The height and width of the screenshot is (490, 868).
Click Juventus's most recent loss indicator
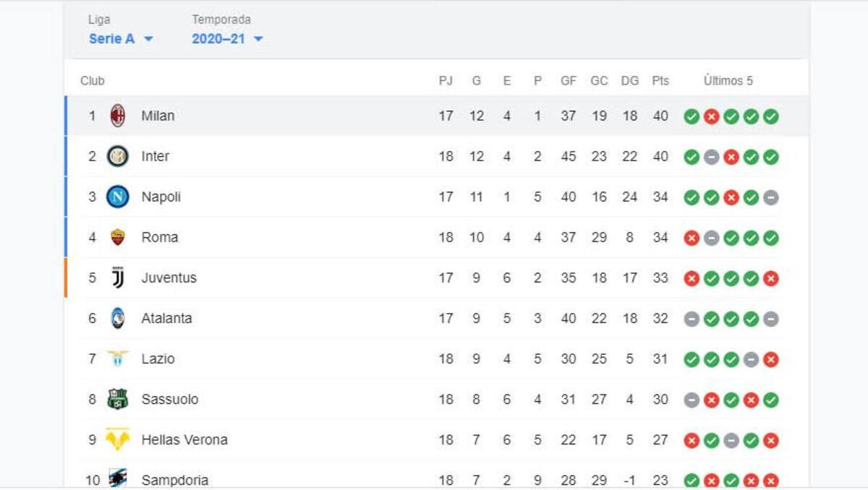click(x=771, y=278)
